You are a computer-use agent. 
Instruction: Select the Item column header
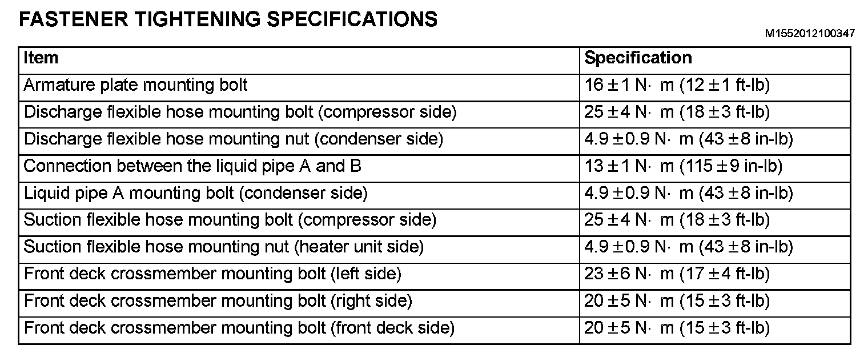click(x=41, y=58)
